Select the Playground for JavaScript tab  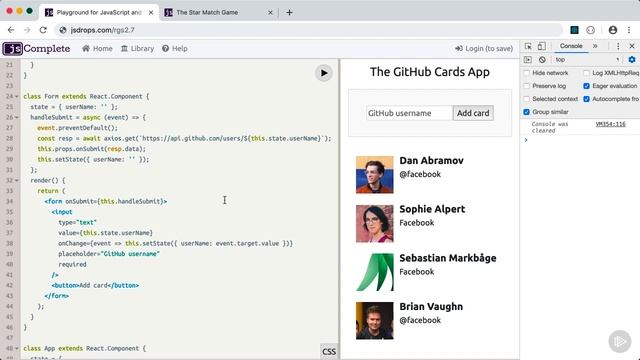(100, 13)
